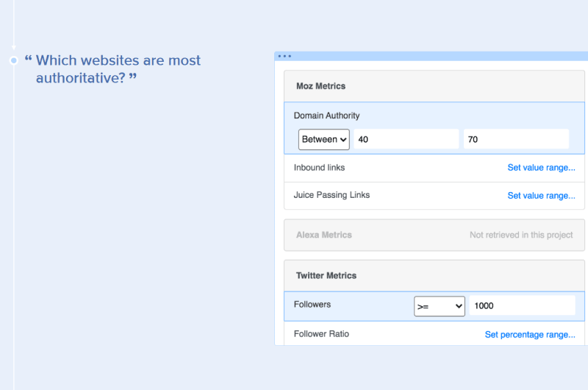This screenshot has height=390, width=588.
Task: Open the Between dropdown for Domain Authority
Action: pyautogui.click(x=324, y=140)
